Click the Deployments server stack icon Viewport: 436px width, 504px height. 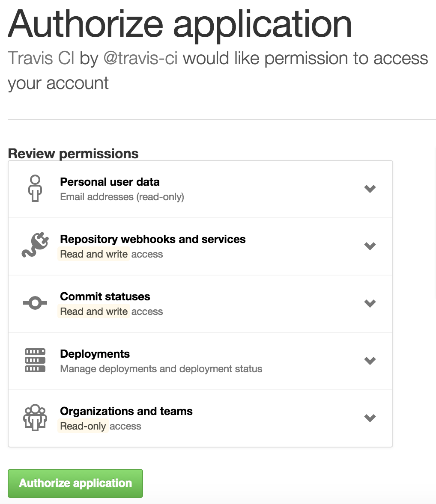tap(35, 361)
